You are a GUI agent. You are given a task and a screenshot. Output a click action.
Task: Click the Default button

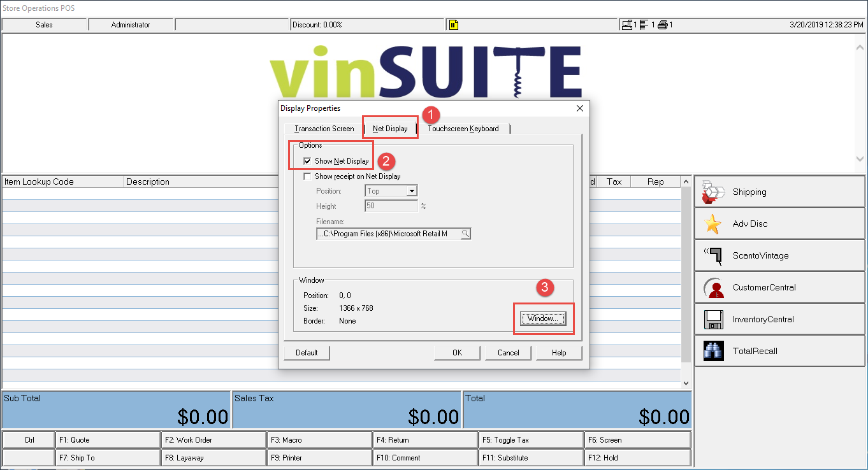coord(307,353)
